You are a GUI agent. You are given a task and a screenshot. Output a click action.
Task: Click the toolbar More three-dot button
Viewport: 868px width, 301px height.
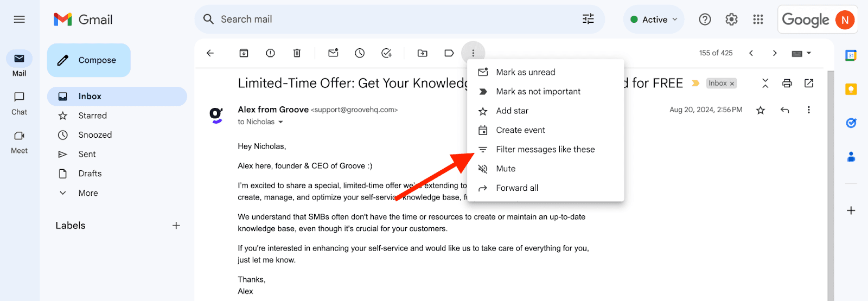coord(473,53)
